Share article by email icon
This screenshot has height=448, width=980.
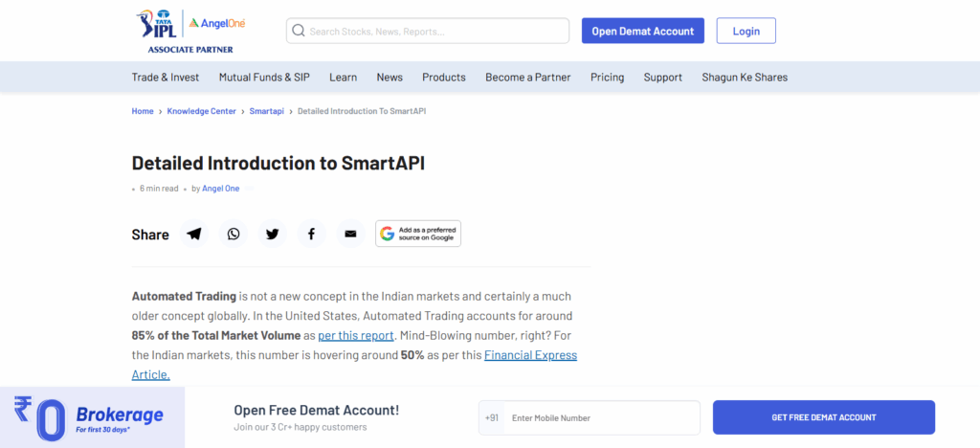pyautogui.click(x=350, y=234)
